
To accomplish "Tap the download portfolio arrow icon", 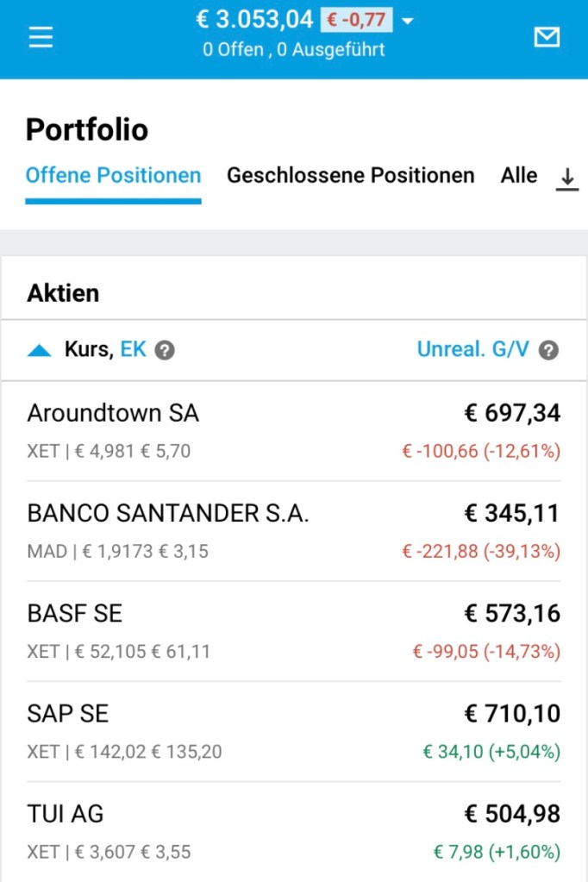I will pos(566,178).
